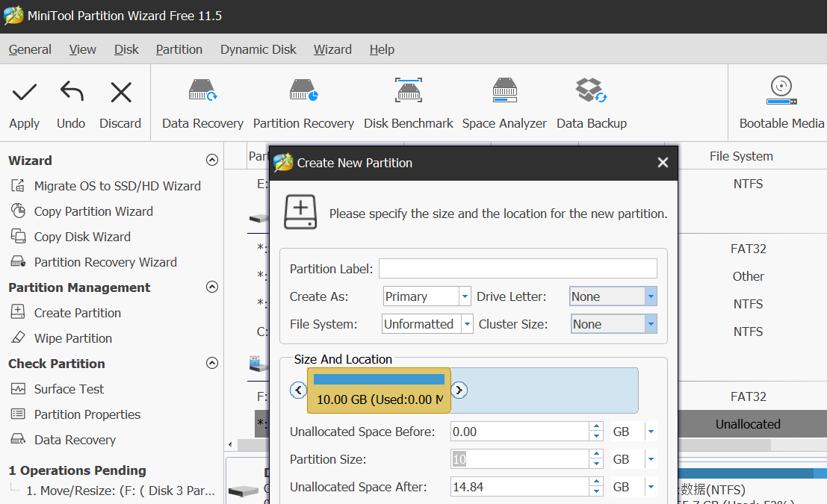
Task: Open the Create As dropdown
Action: 465,296
